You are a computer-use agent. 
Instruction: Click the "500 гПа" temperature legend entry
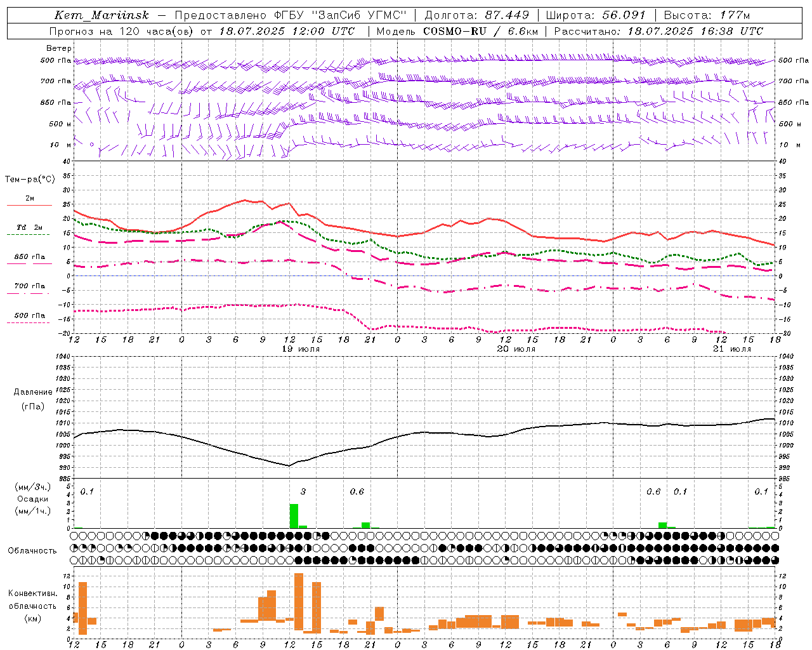point(30,315)
